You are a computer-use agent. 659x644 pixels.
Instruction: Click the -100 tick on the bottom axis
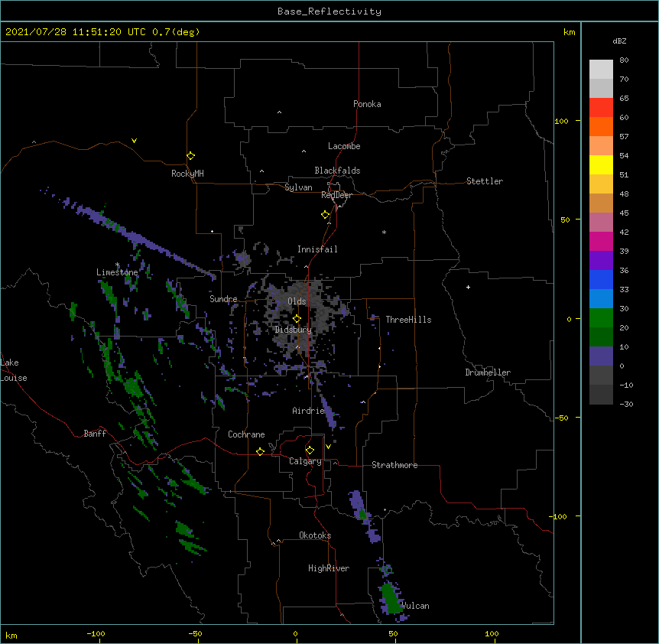(x=96, y=633)
